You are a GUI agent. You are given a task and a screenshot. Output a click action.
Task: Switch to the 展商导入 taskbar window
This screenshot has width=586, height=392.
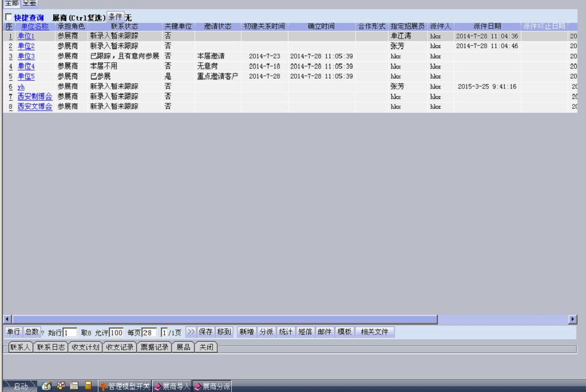(x=172, y=387)
